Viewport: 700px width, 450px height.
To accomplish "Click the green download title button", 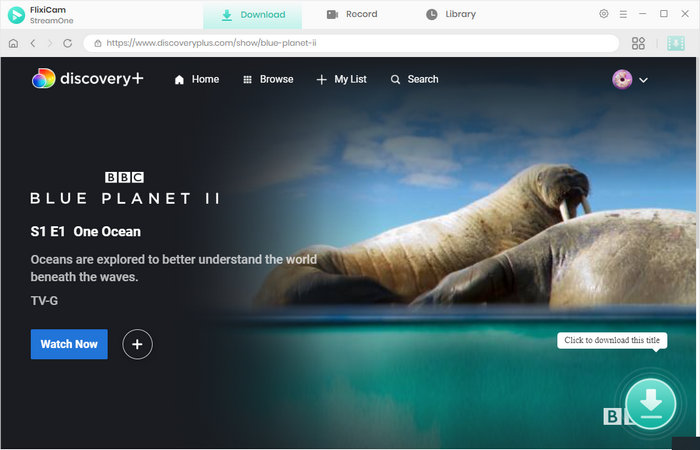I will (650, 404).
